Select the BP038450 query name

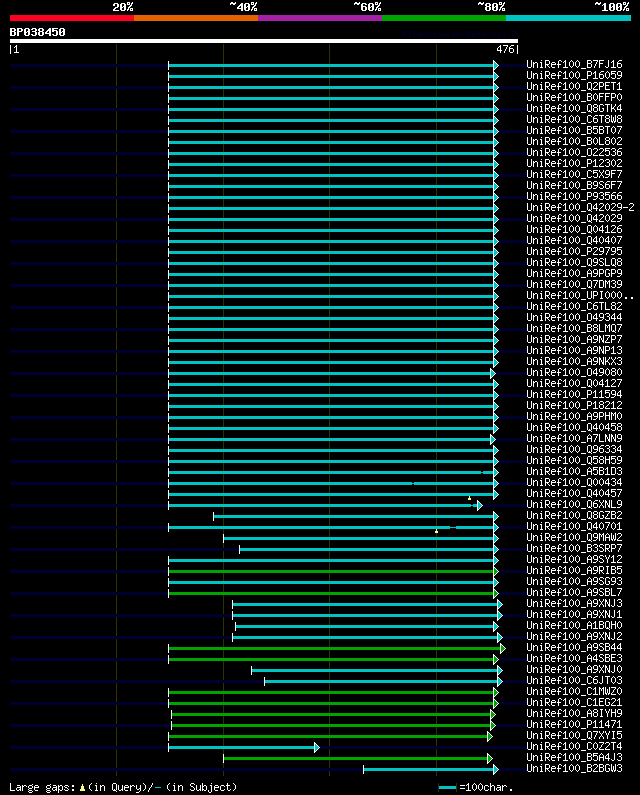(38, 32)
